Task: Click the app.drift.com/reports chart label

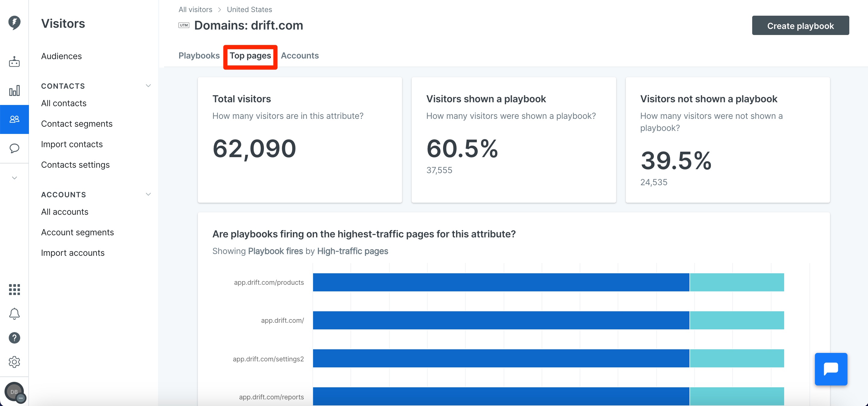Action: click(x=271, y=397)
